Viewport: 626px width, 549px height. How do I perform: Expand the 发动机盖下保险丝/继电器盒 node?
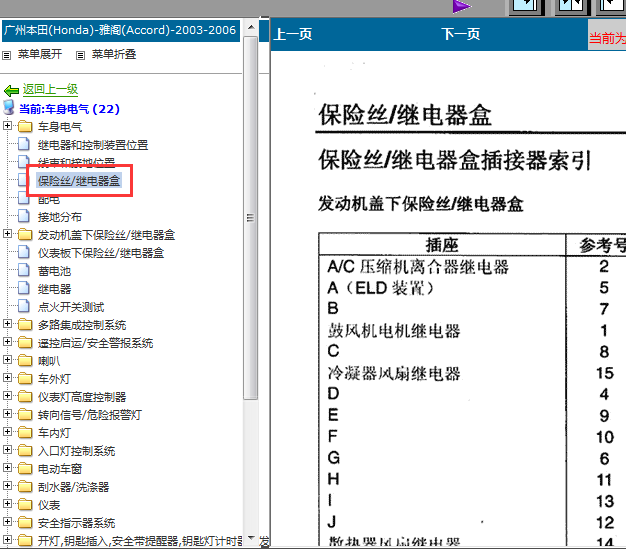[x=7, y=234]
